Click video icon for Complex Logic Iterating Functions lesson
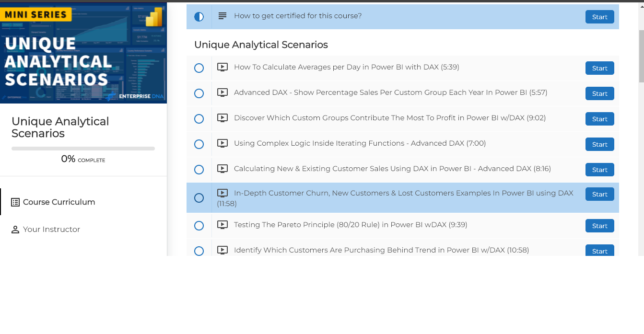 pyautogui.click(x=222, y=143)
